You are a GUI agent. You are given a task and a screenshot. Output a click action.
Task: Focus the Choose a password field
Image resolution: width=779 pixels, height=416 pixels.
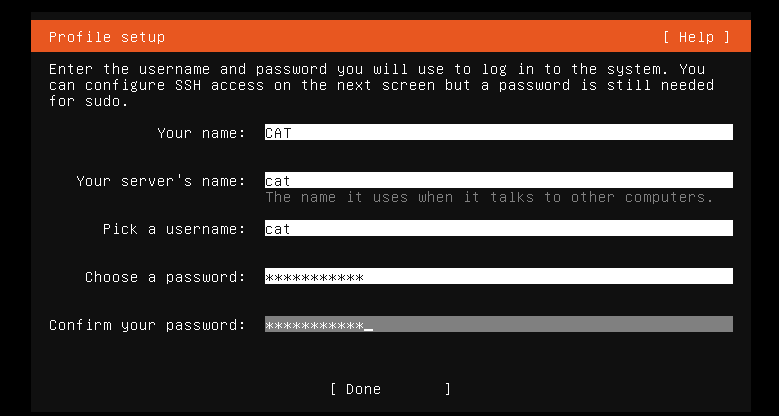tap(498, 276)
